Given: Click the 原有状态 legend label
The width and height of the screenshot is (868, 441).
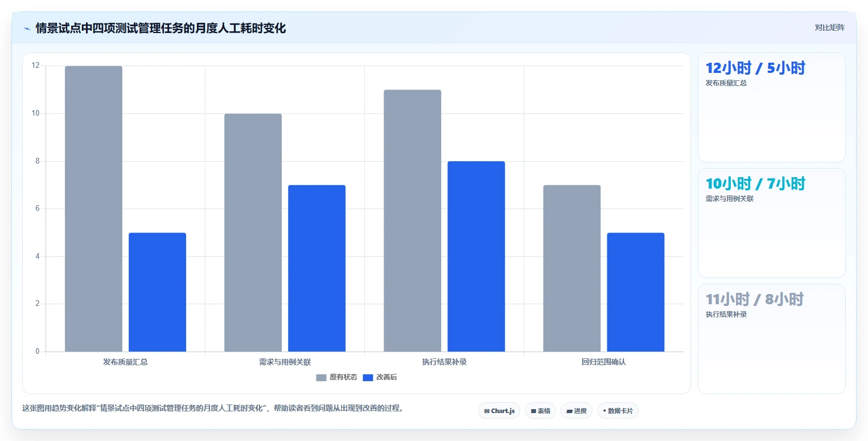Looking at the screenshot, I should click(343, 377).
